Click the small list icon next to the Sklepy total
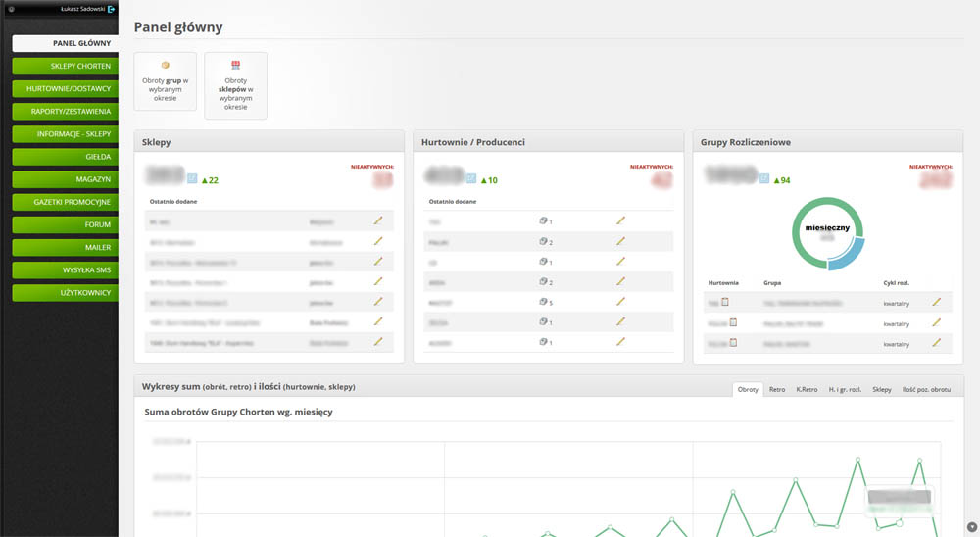This screenshot has width=980, height=537. [192, 179]
